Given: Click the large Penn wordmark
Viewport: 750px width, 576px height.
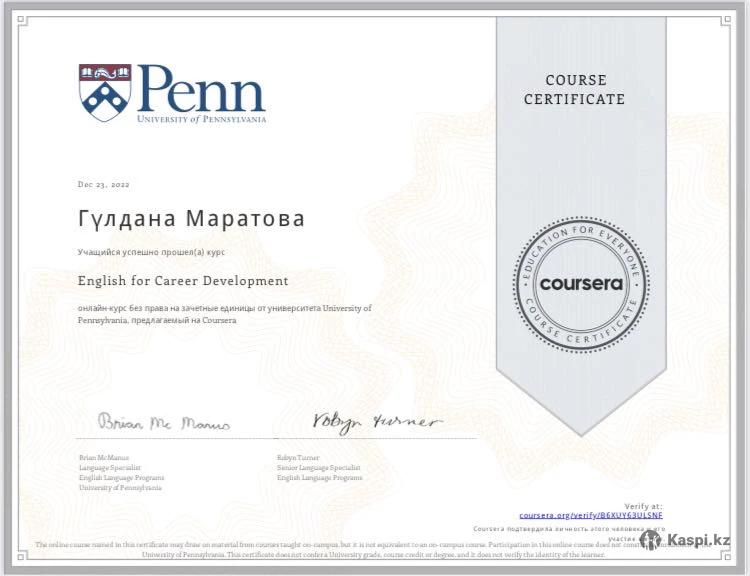Looking at the screenshot, I should coord(202,88).
